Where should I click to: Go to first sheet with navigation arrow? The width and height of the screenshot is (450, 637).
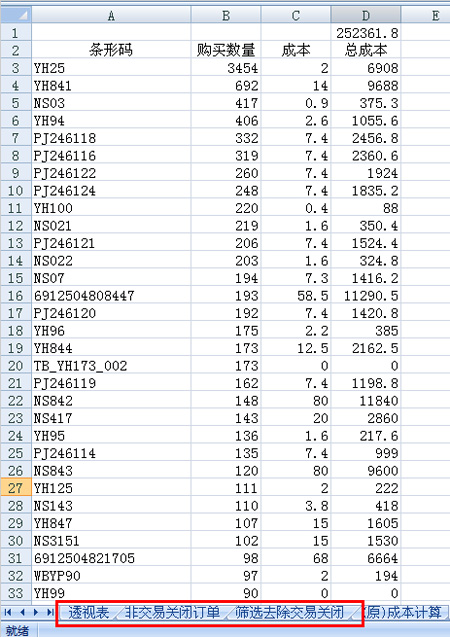[8, 612]
